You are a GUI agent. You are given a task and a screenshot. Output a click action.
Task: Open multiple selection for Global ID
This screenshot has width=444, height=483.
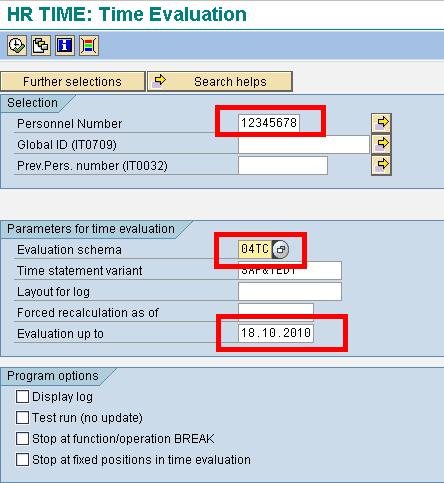click(381, 144)
